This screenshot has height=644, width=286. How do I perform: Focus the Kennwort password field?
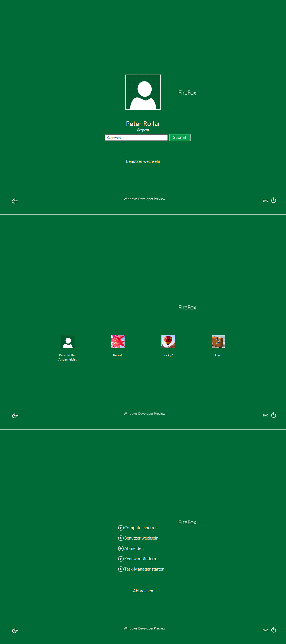coord(136,137)
